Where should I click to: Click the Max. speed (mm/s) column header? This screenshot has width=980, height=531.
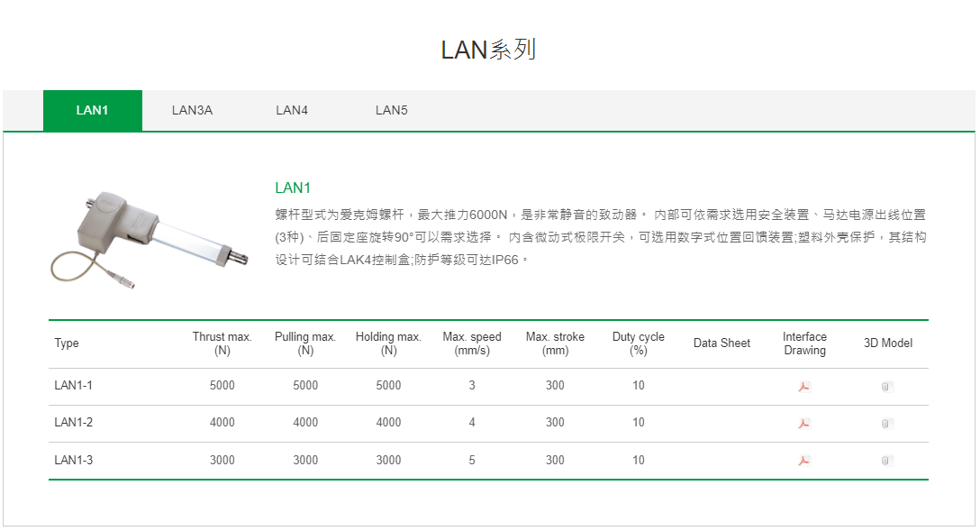472,343
